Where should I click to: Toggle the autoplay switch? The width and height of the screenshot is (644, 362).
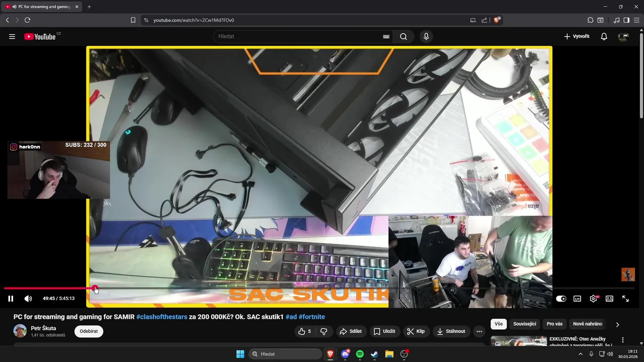pos(561,299)
